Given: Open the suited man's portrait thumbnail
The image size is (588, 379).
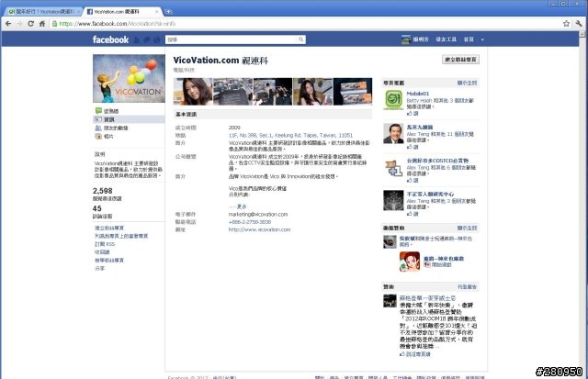Looking at the screenshot, I should point(393,133).
